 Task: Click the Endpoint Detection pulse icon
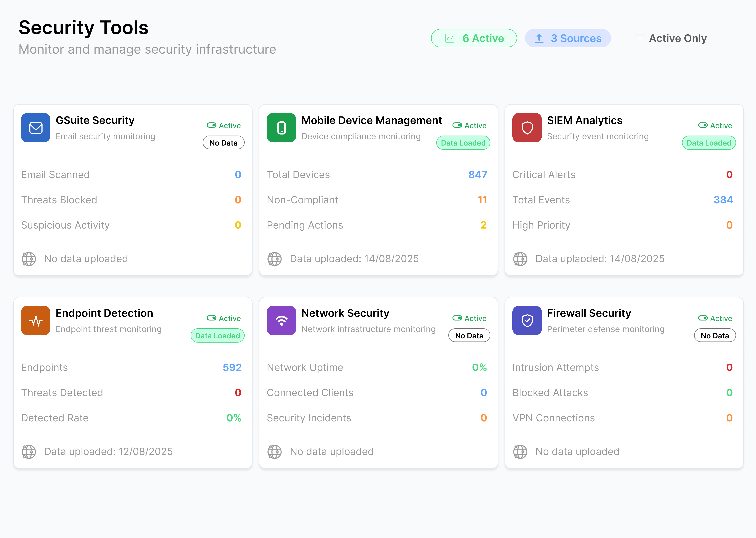pos(36,320)
